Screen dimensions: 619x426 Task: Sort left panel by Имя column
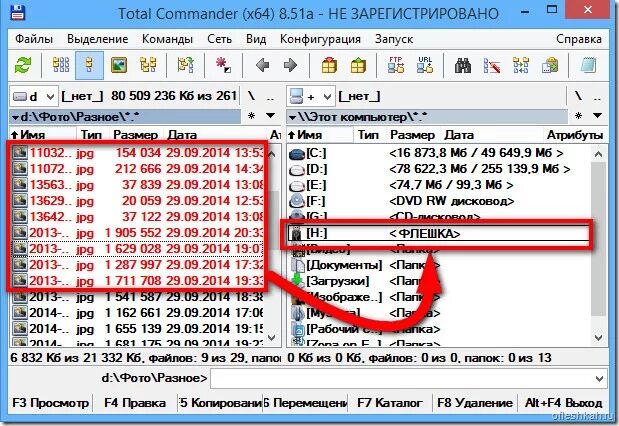point(43,135)
